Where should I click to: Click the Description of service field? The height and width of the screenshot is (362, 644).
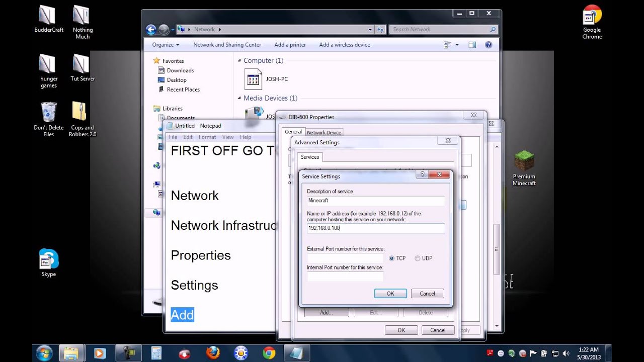click(376, 201)
